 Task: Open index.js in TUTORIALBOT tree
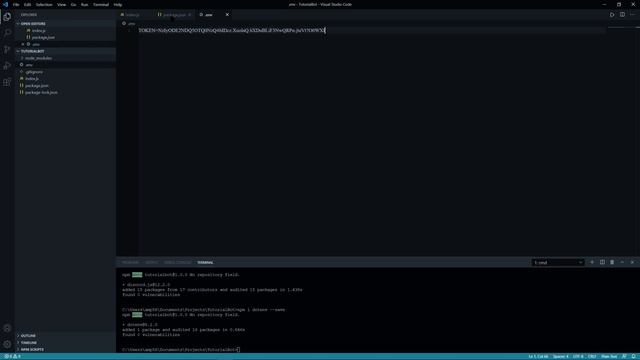click(x=65, y=78)
